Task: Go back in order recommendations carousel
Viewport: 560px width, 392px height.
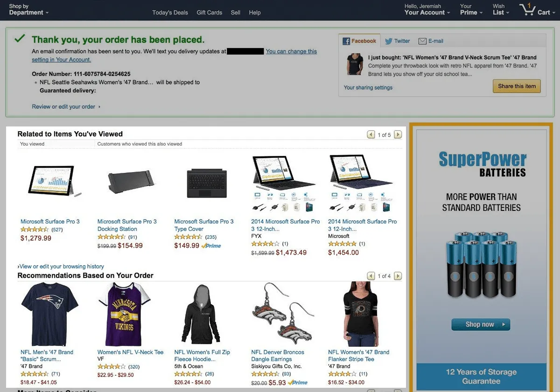Action: [371, 276]
